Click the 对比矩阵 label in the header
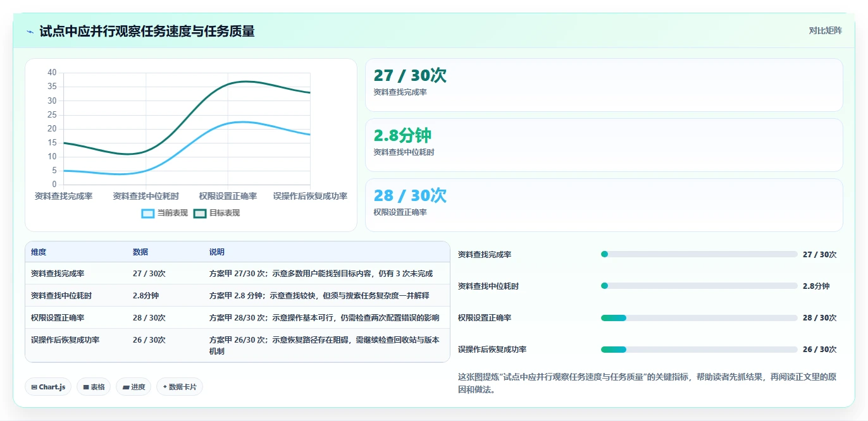868x421 pixels. pos(826,30)
